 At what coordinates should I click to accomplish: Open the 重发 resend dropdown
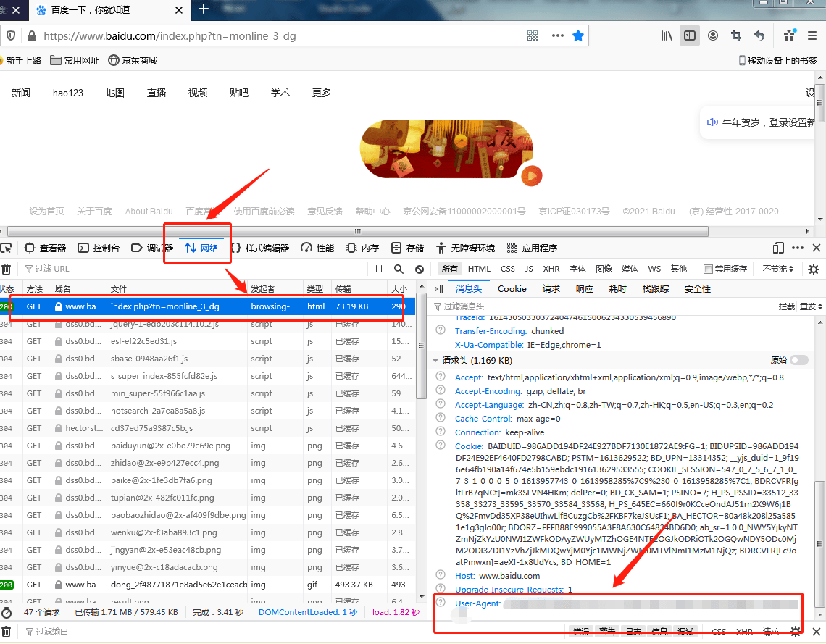(811, 306)
